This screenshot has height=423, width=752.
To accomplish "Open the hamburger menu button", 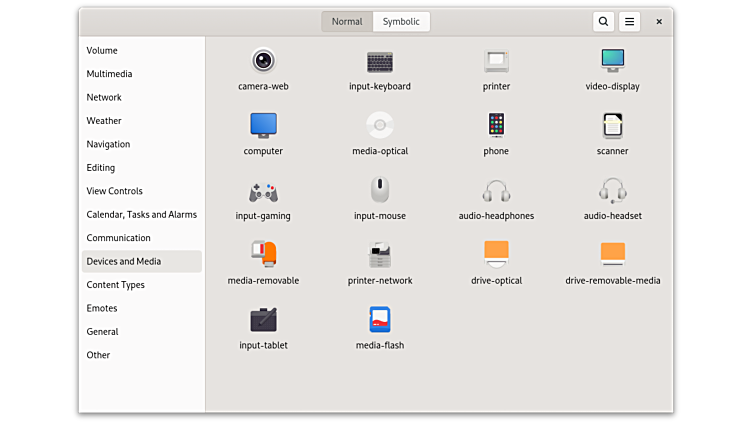I will 629,21.
